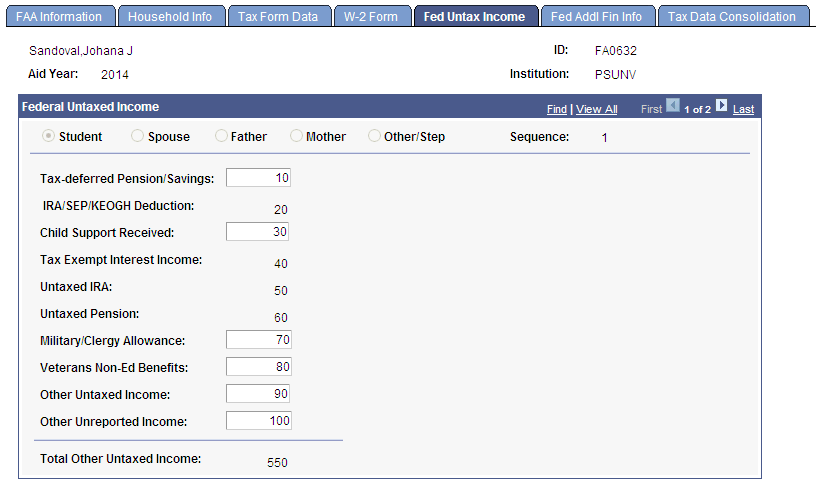
Task: Select the Spouse radio button
Action: pyautogui.click(x=137, y=136)
